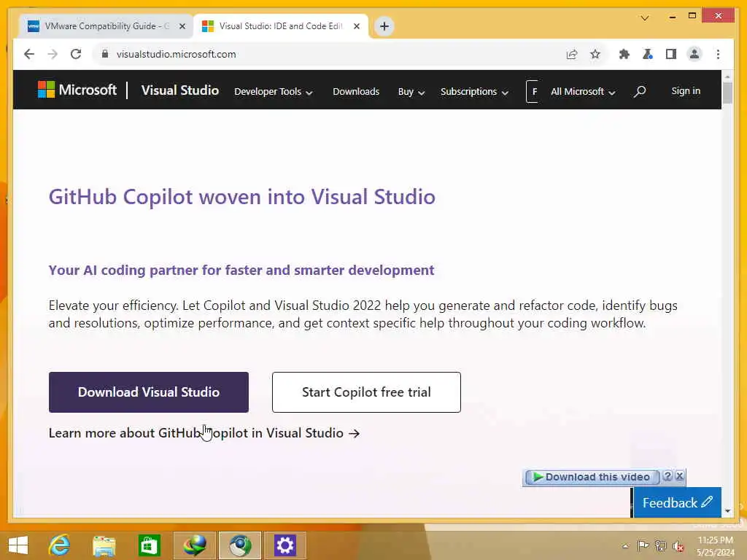The width and height of the screenshot is (747, 560).
Task: Open the Visual Studio home link
Action: pos(180,90)
